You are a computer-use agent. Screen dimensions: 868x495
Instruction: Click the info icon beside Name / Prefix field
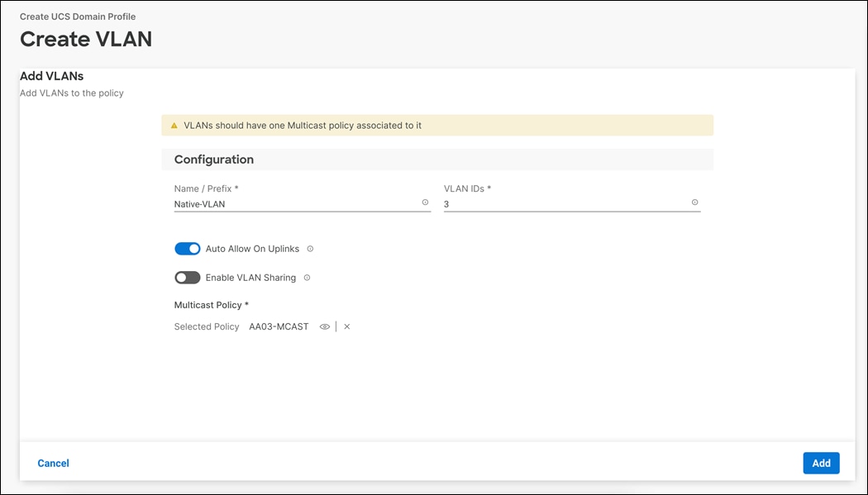[x=425, y=202]
